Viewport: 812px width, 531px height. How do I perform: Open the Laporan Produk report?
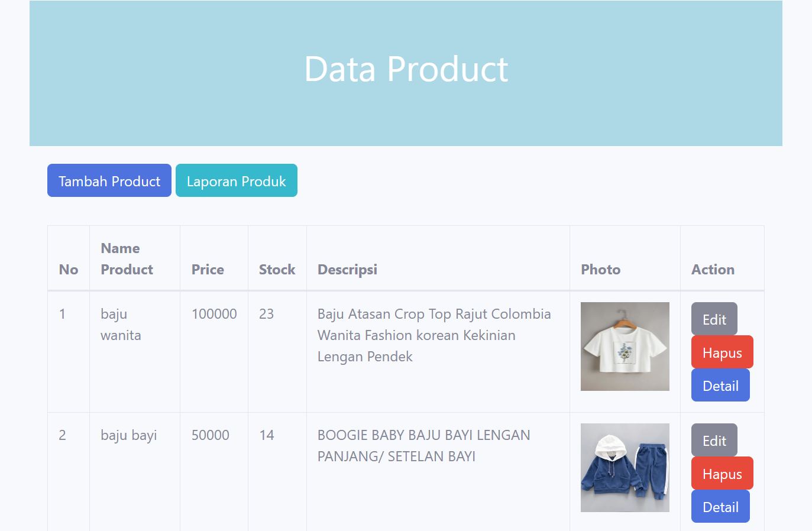click(x=236, y=181)
